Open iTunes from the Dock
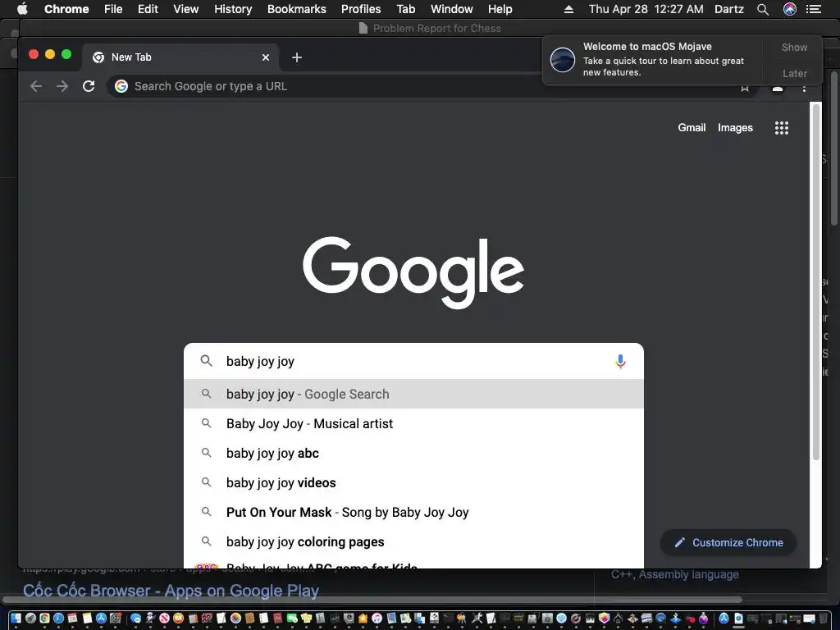The image size is (840, 630). 377,619
